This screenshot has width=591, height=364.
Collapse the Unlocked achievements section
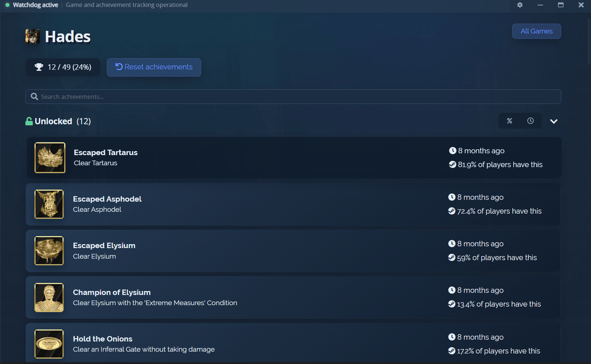click(x=554, y=121)
